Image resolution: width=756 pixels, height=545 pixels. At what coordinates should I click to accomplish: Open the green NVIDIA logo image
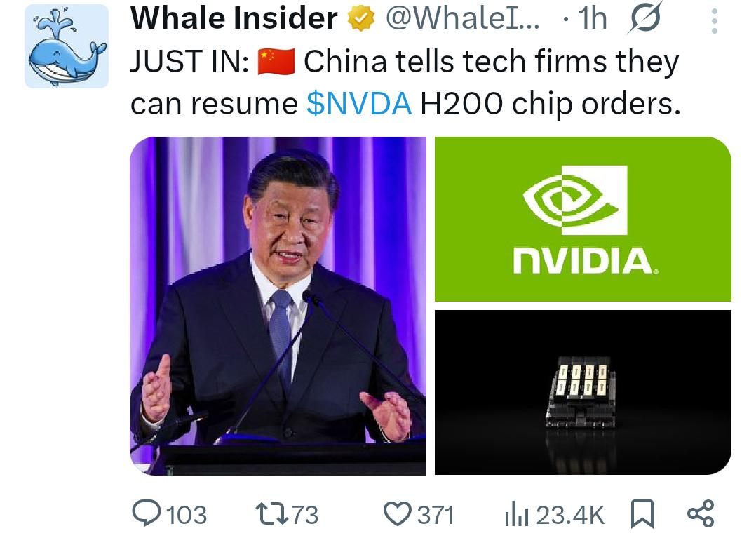(583, 220)
